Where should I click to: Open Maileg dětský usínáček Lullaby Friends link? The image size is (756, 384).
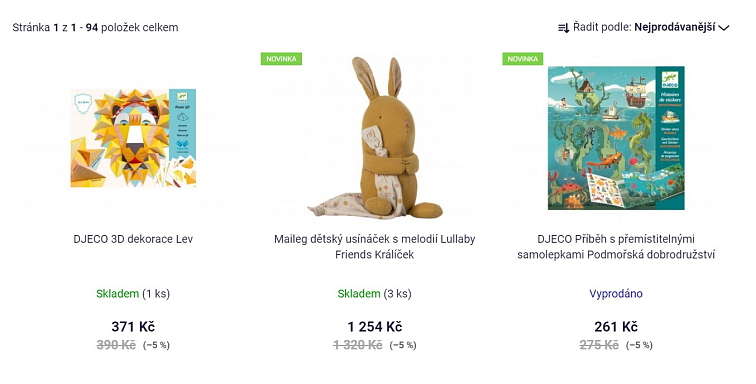pos(375,247)
